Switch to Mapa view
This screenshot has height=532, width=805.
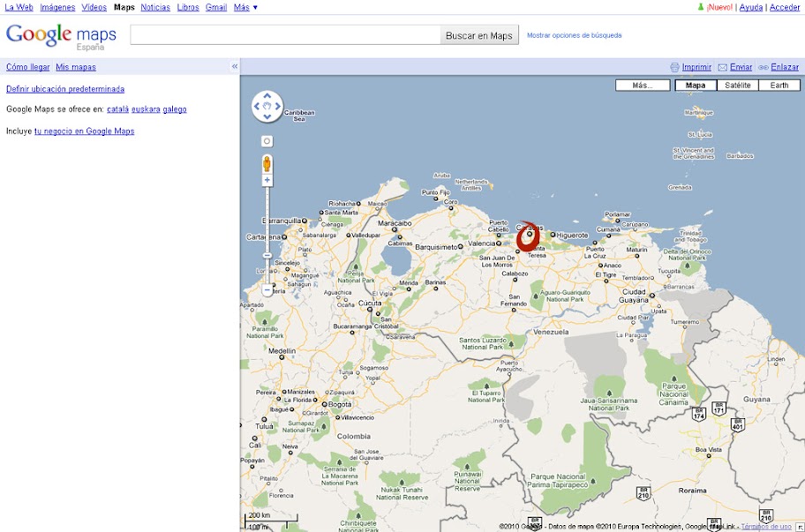(696, 86)
